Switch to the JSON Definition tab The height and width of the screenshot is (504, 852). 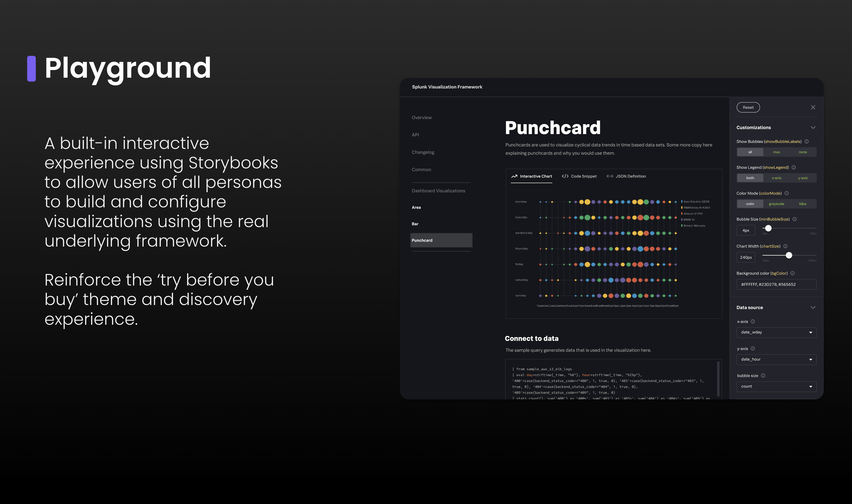coord(626,176)
